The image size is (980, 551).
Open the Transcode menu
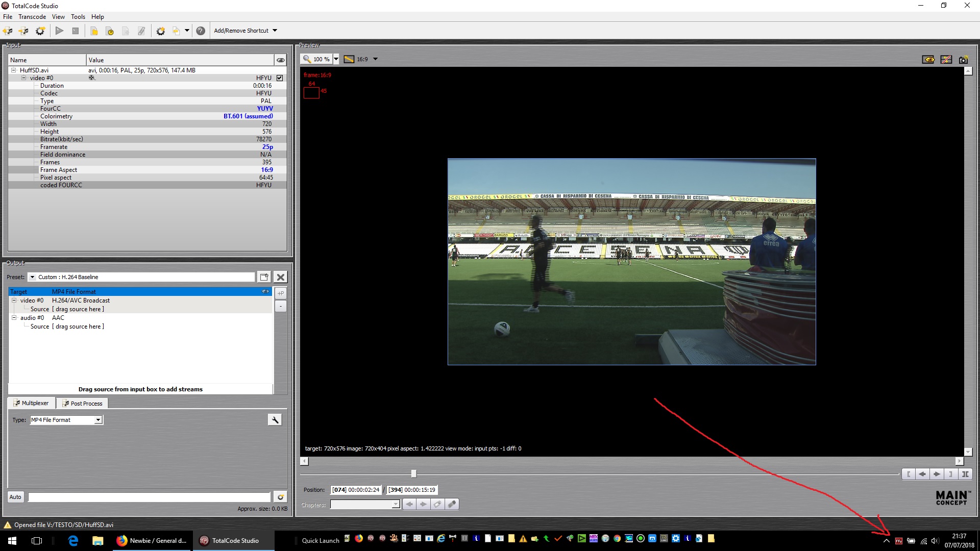click(x=32, y=17)
